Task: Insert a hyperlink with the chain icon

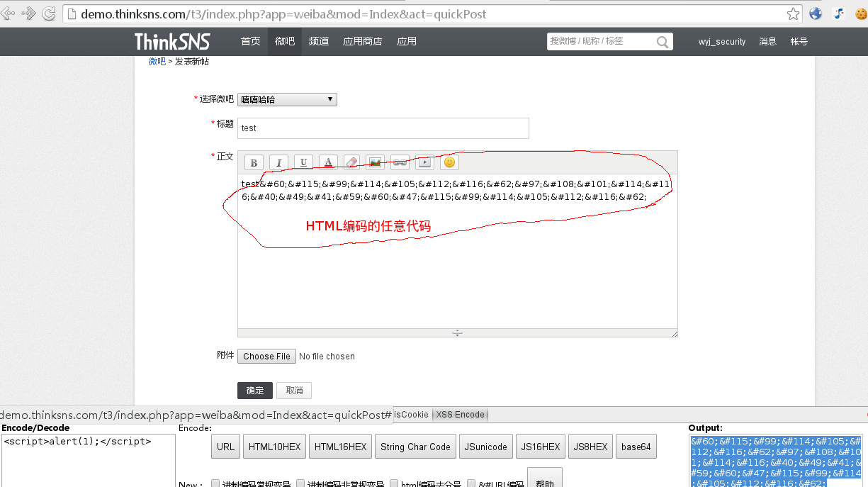Action: point(400,162)
